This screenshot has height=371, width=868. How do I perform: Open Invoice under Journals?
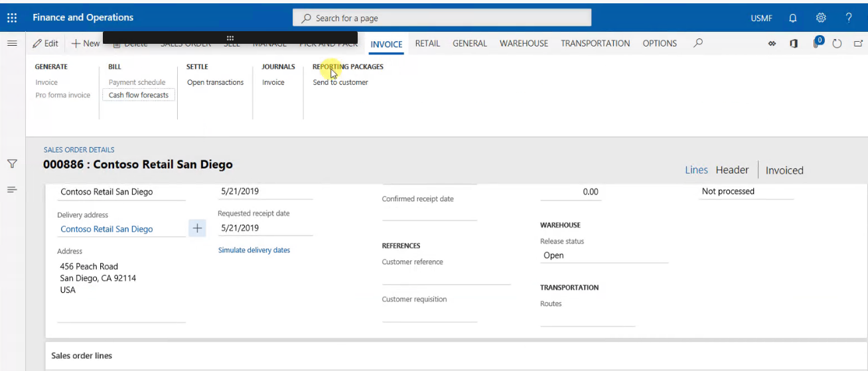[x=273, y=82]
